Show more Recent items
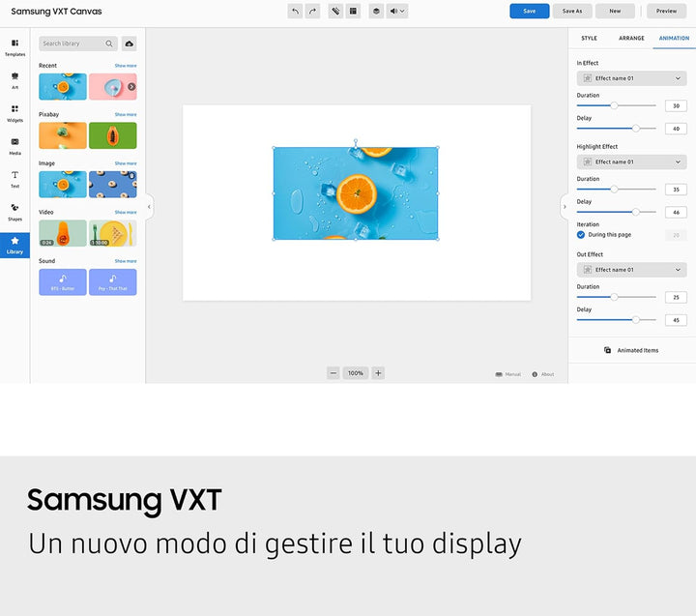This screenshot has height=616, width=696. pyautogui.click(x=126, y=66)
